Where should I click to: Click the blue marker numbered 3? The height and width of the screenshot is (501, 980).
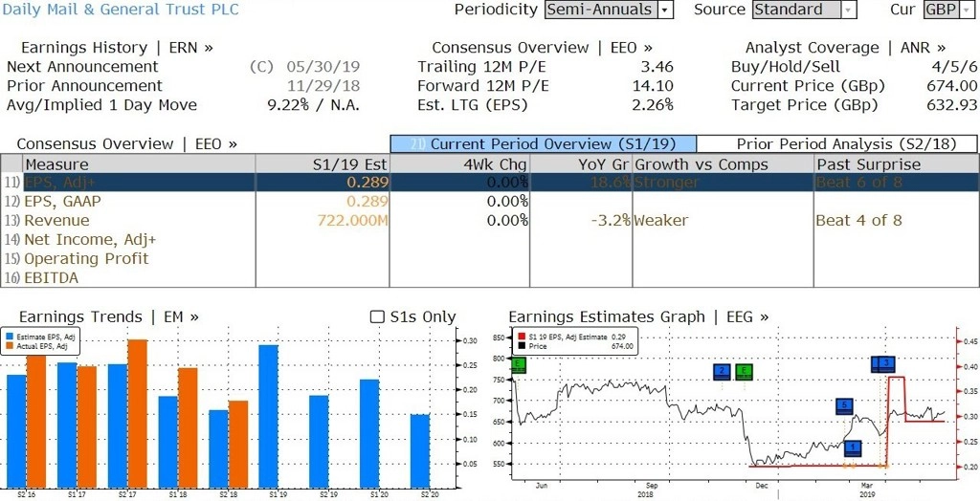[887, 363]
